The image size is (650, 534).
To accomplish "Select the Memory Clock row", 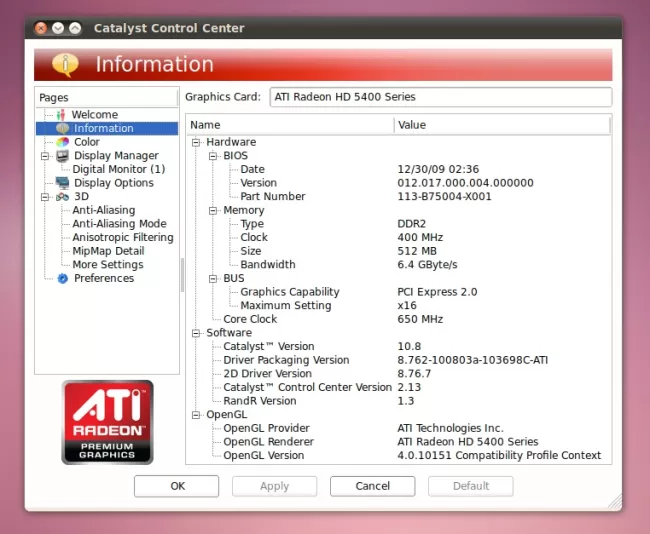I will point(399,238).
